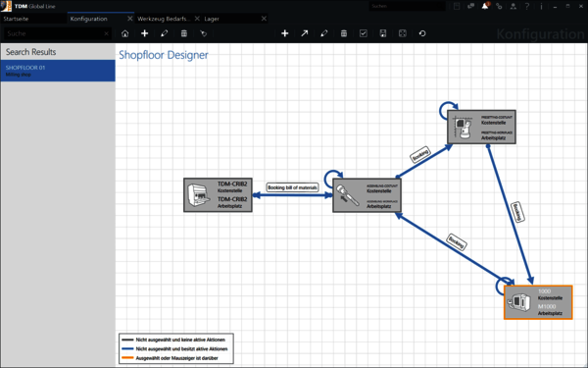Select the presetting workplace node
588x368 pixels.
(x=481, y=127)
